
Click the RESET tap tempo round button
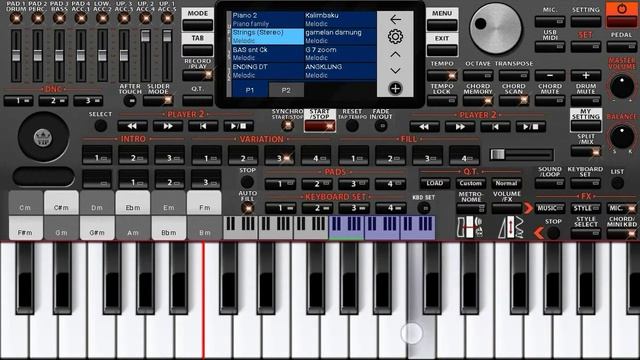coord(352,126)
